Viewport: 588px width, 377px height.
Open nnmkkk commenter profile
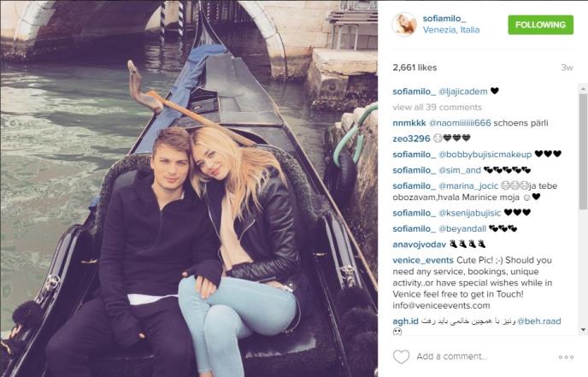click(409, 123)
